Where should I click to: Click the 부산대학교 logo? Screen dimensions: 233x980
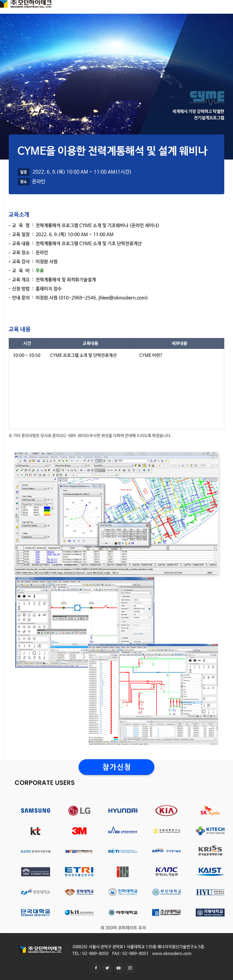[x=167, y=892]
